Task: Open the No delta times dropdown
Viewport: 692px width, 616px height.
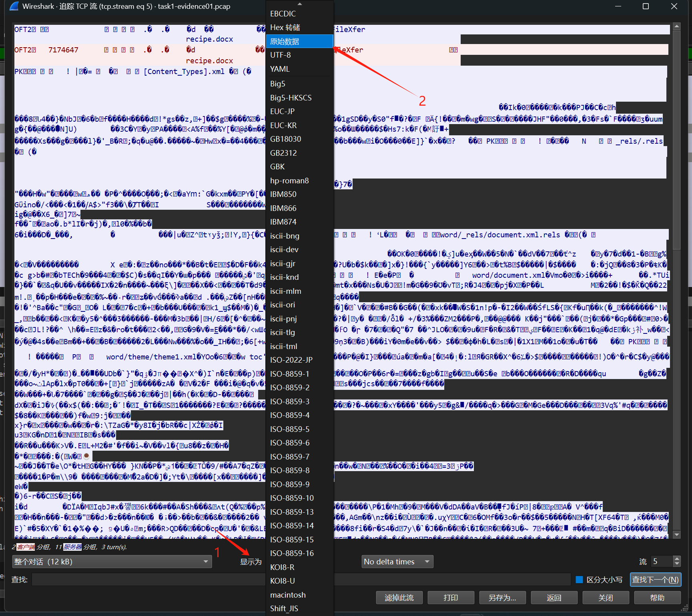Action: pyautogui.click(x=397, y=562)
